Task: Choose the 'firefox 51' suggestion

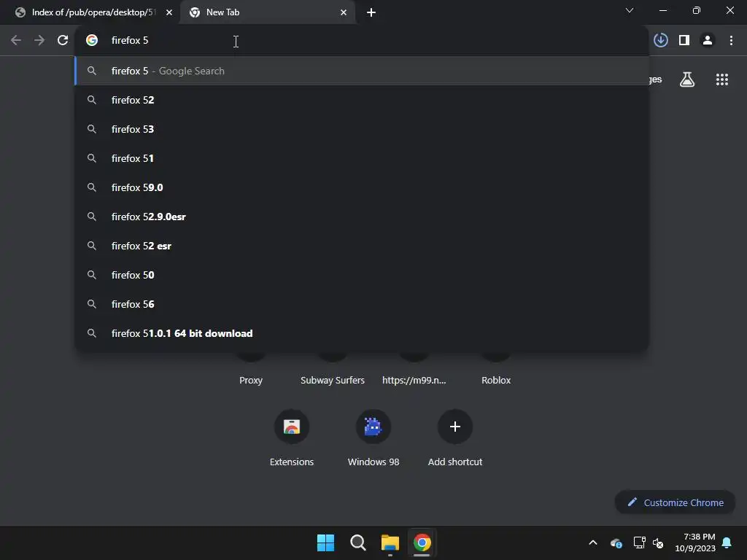Action: point(362,158)
